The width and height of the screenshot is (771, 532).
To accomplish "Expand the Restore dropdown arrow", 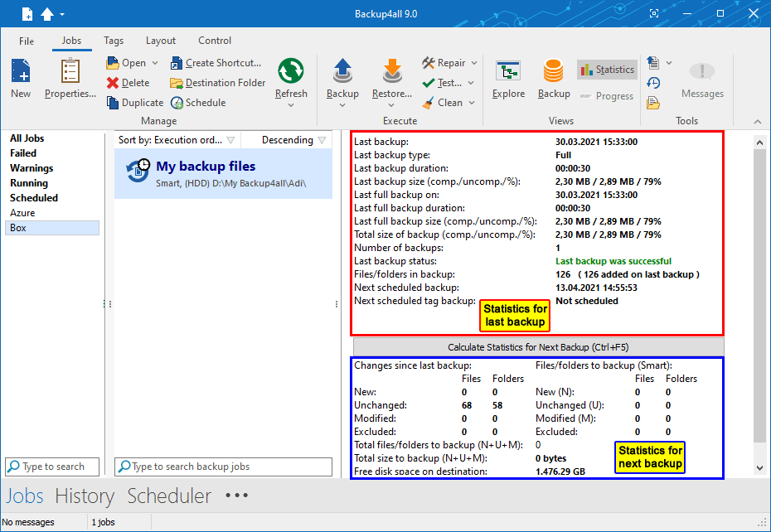I will click(x=391, y=105).
